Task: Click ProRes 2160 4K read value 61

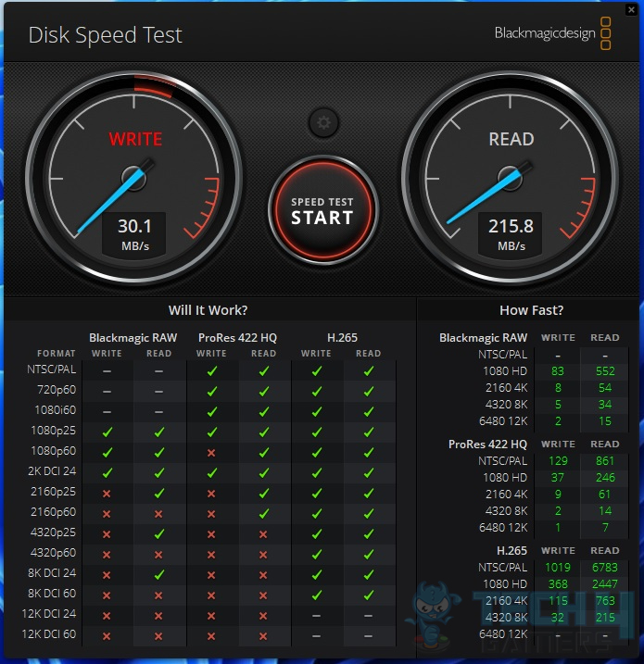Action: click(604, 495)
